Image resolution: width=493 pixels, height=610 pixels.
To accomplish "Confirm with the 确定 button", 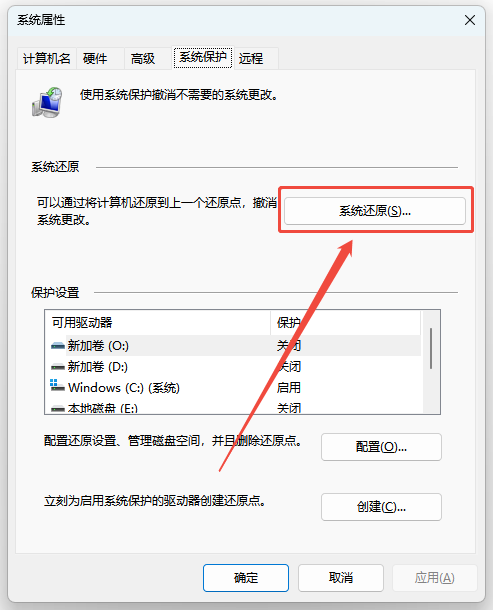I will point(246,578).
